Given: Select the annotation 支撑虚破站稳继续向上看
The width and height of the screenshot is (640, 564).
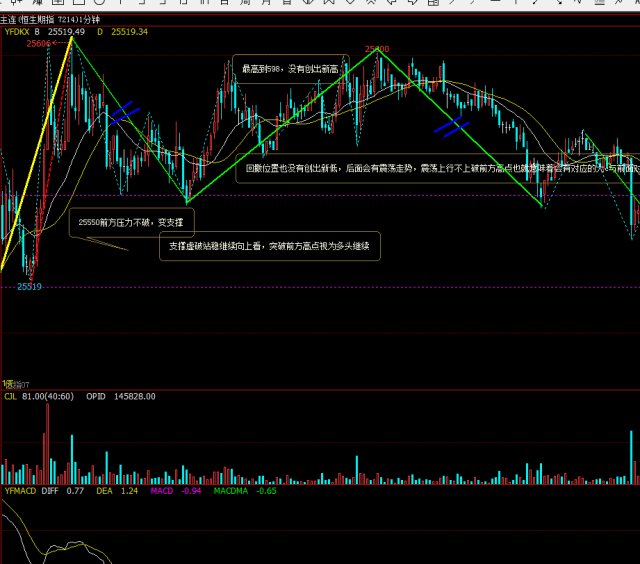Looking at the screenshot, I should click(269, 246).
